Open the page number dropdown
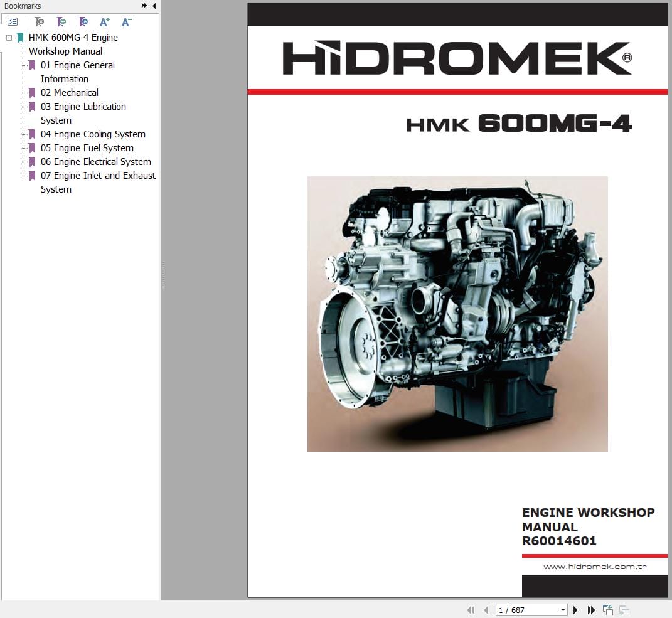 [563, 610]
